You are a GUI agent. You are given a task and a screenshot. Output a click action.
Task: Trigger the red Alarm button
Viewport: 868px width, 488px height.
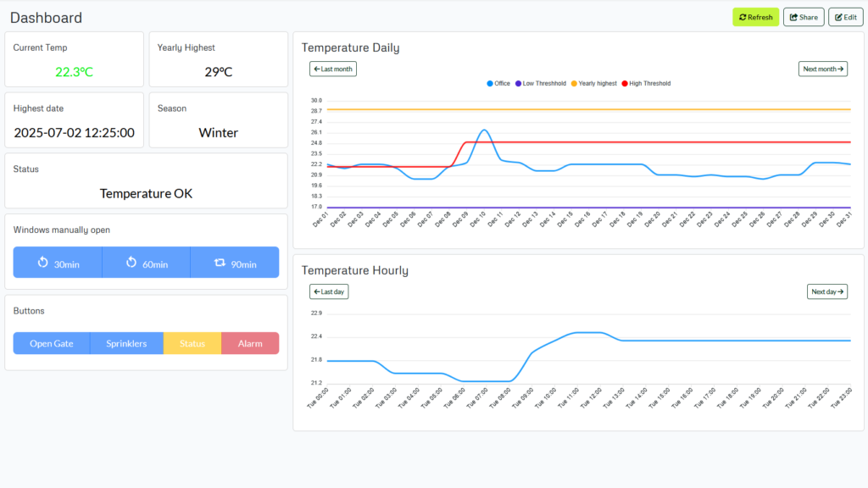pyautogui.click(x=250, y=343)
